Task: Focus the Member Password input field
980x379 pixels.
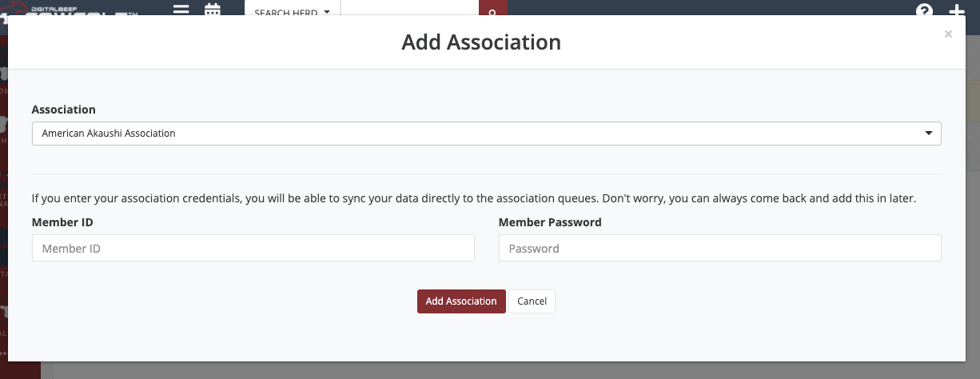Action: click(719, 249)
